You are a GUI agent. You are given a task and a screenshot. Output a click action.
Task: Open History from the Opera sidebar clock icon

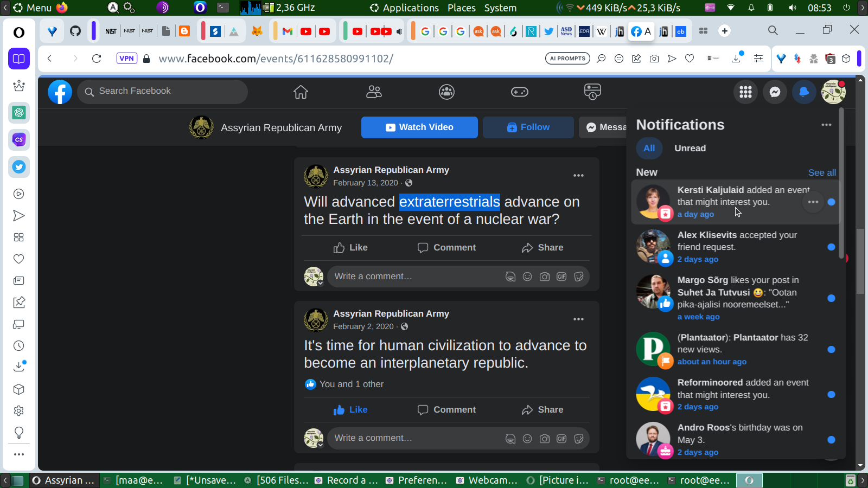19,346
